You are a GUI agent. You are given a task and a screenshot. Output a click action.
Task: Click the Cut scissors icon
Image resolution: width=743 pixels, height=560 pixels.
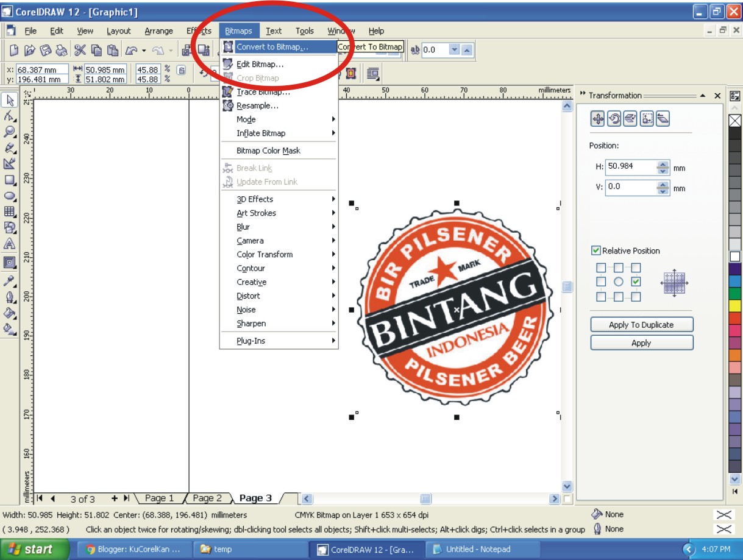(x=80, y=51)
